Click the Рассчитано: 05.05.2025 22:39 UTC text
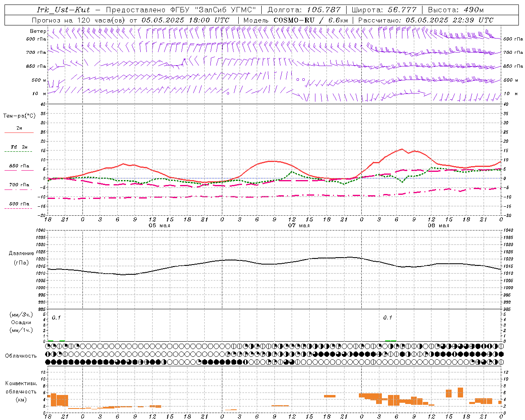The image size is (525, 420). click(x=426, y=20)
